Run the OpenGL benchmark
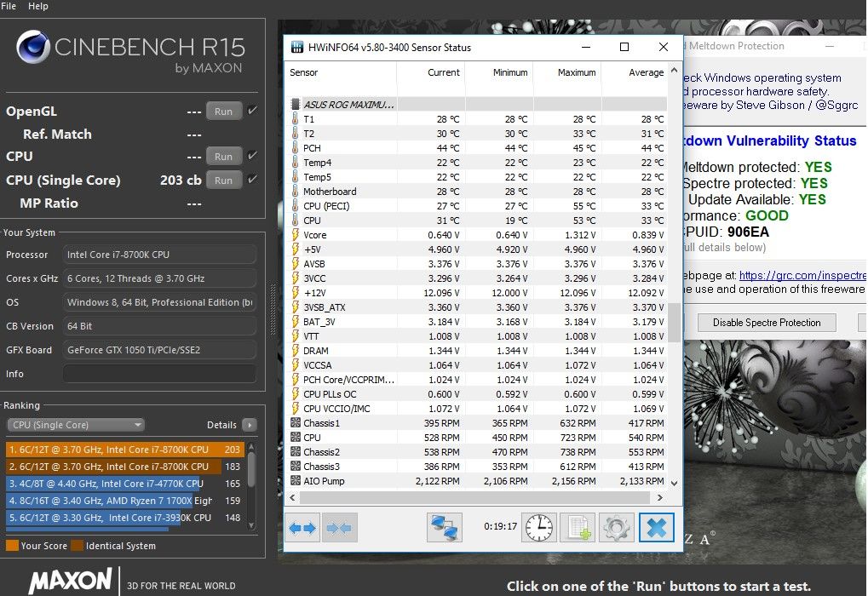Image resolution: width=868 pixels, height=596 pixels. [x=224, y=112]
